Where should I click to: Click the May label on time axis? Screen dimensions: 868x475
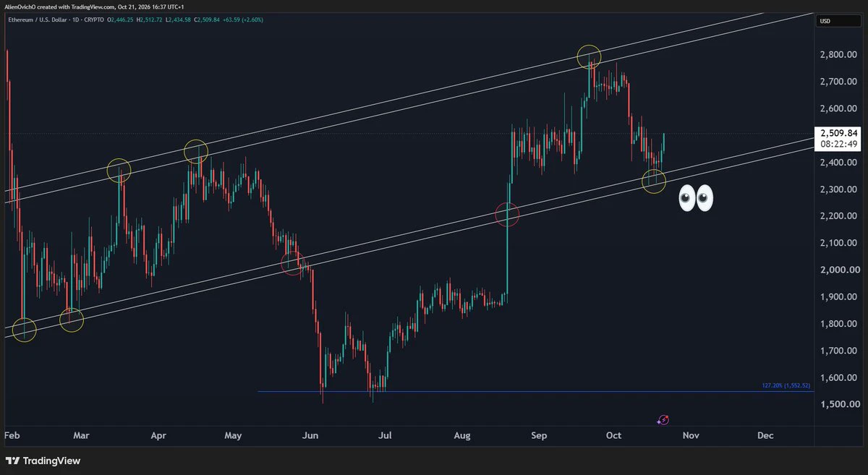click(233, 436)
